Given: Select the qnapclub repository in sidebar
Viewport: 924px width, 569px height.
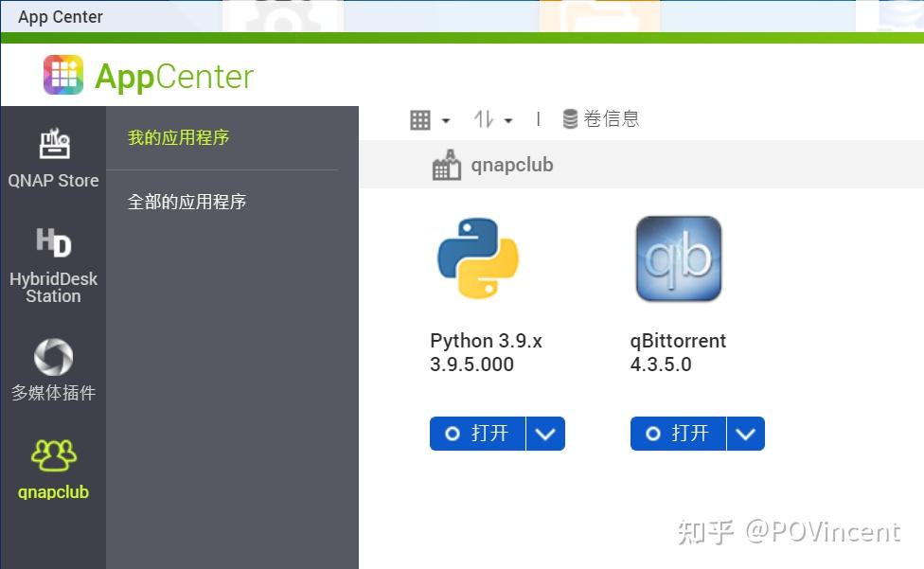Looking at the screenshot, I should (53, 470).
